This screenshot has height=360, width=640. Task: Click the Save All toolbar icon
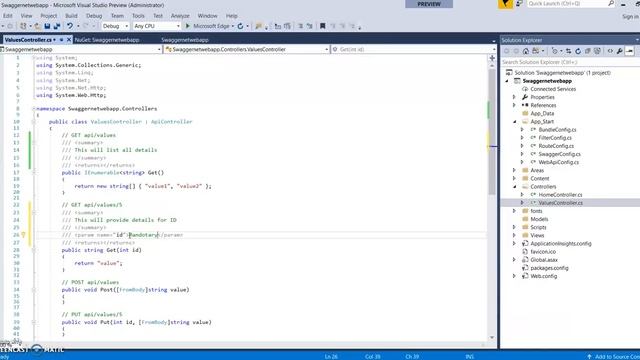57,26
